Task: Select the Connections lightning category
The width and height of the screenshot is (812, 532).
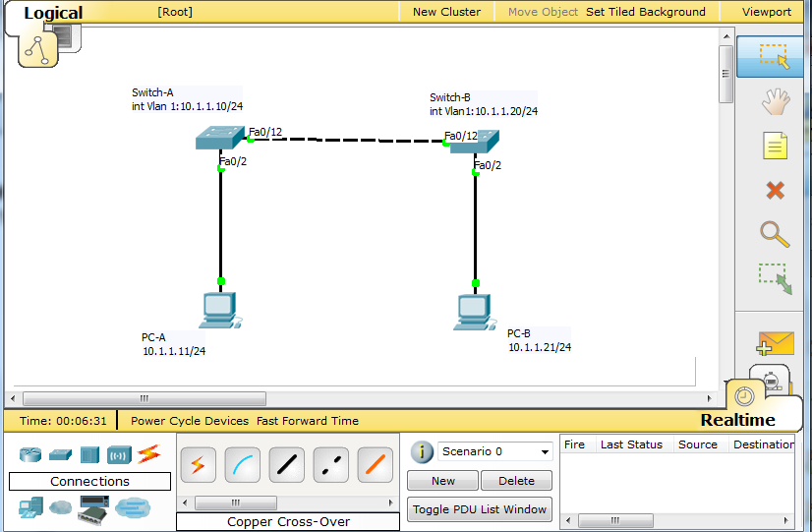Action: click(x=148, y=454)
